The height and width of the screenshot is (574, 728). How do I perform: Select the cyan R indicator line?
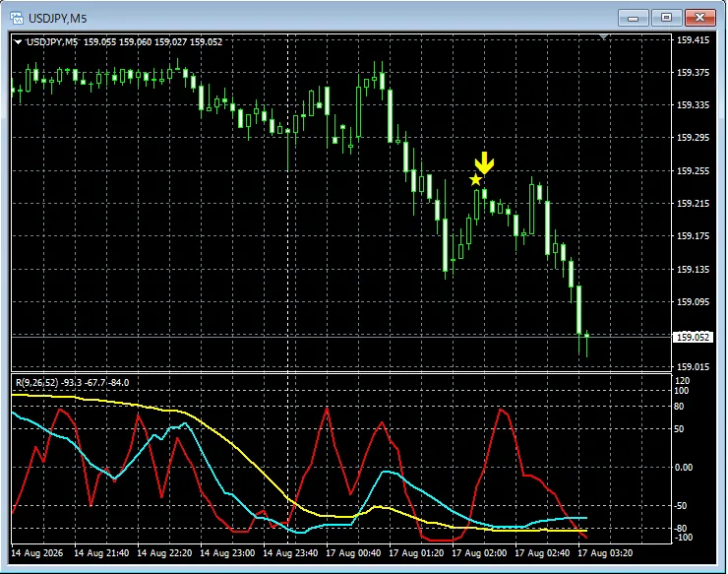pyautogui.click(x=387, y=473)
